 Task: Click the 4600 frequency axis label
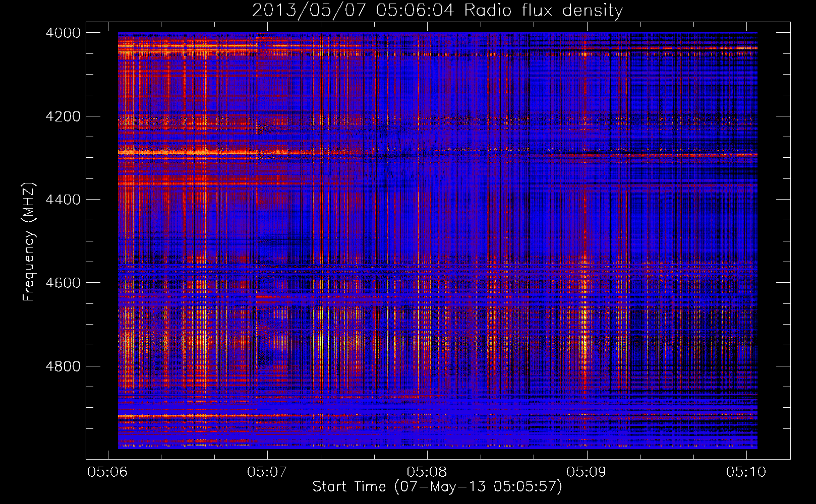(x=63, y=283)
